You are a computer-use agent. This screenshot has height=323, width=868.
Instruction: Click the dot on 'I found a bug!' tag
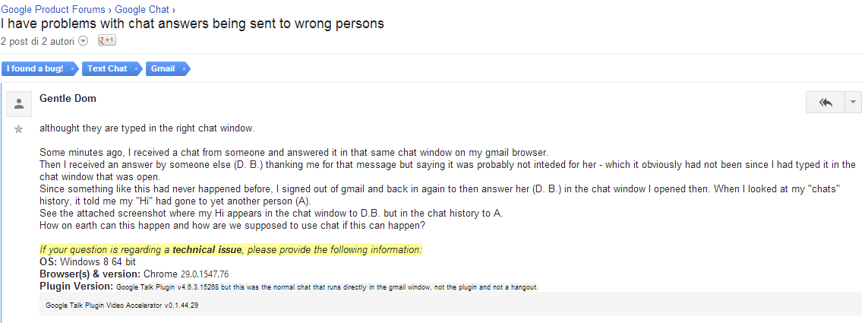tap(71, 69)
